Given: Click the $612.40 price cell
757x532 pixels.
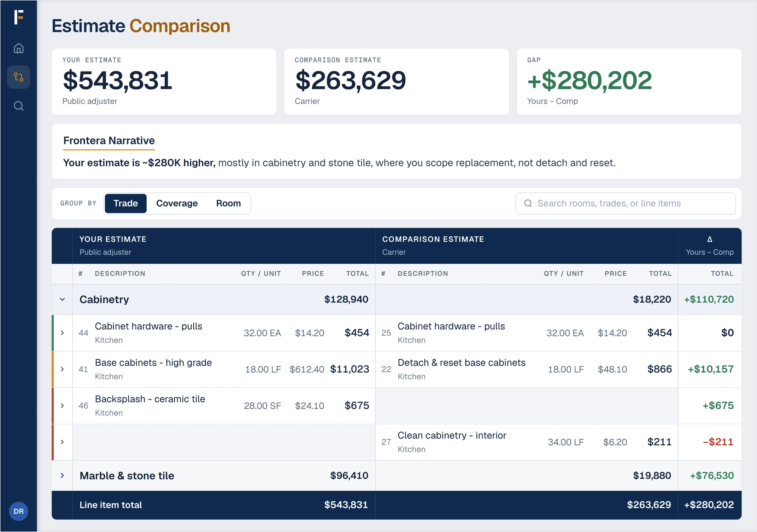Looking at the screenshot, I should [307, 370].
